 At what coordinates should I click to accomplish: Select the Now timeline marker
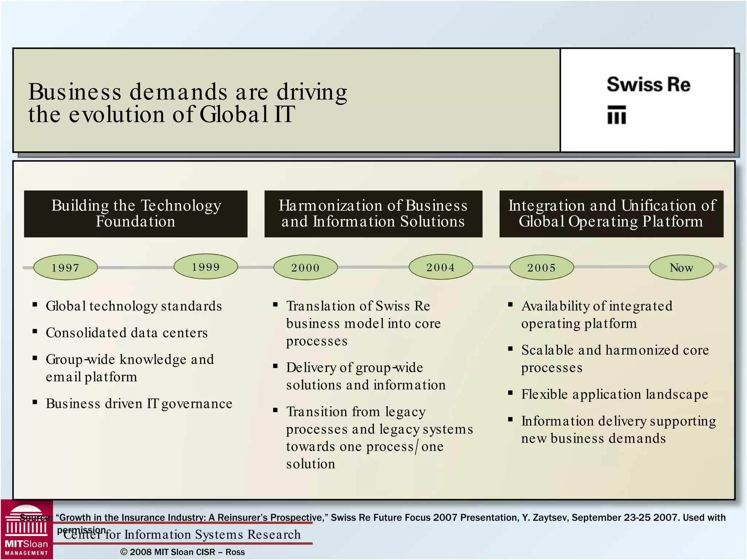681,268
